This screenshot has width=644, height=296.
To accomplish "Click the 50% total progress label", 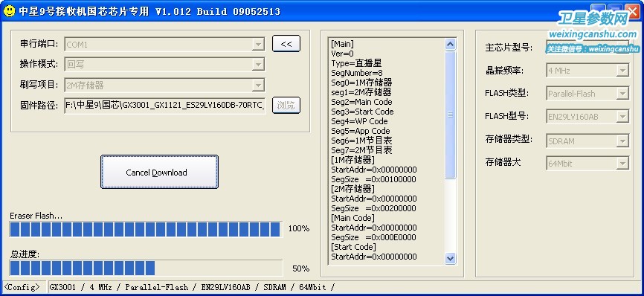I will coord(300,268).
